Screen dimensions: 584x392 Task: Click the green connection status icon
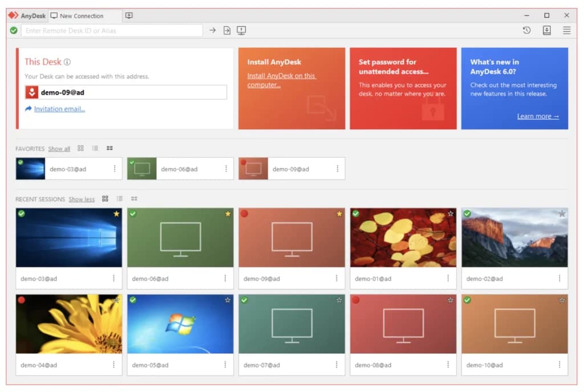pyautogui.click(x=14, y=31)
